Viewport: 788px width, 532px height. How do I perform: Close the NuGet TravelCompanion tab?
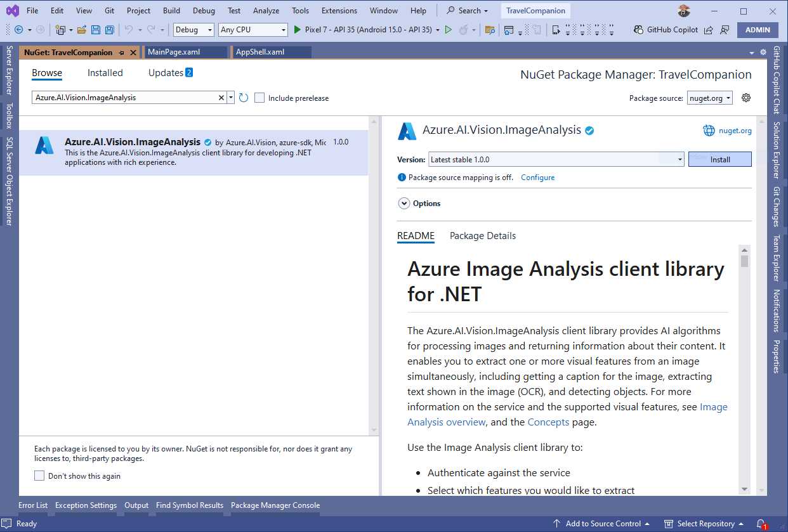pos(133,53)
